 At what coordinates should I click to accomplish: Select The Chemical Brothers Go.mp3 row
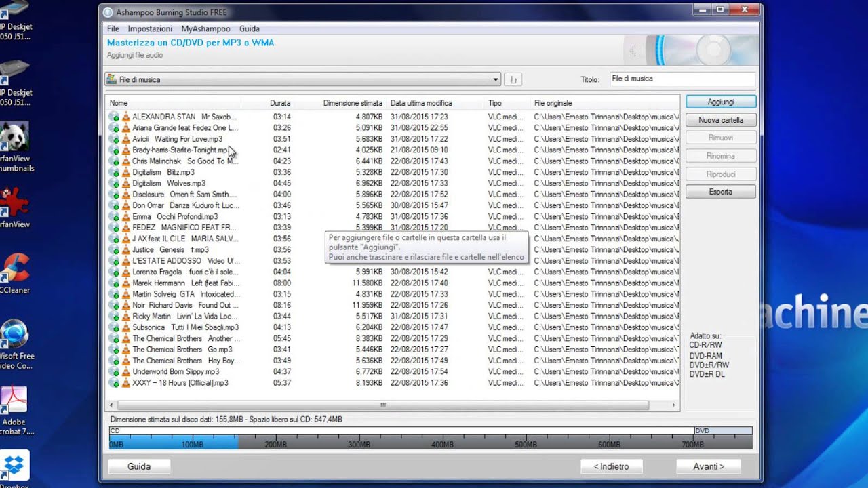point(393,350)
